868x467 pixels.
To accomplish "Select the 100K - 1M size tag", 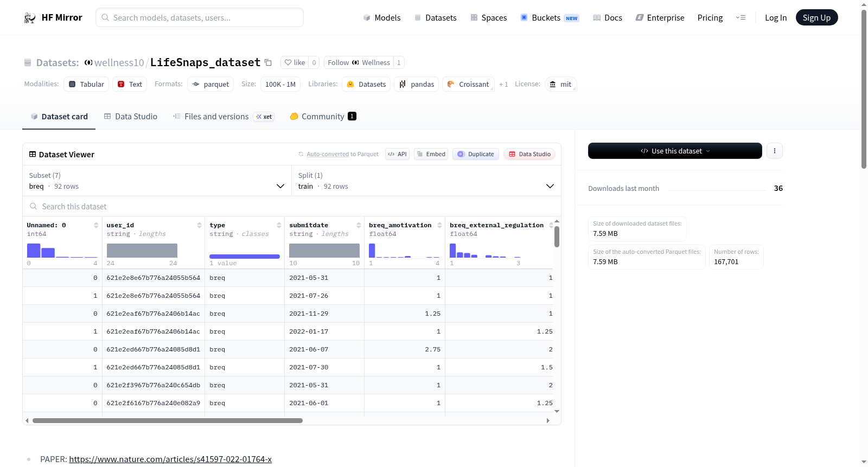I will click(280, 84).
